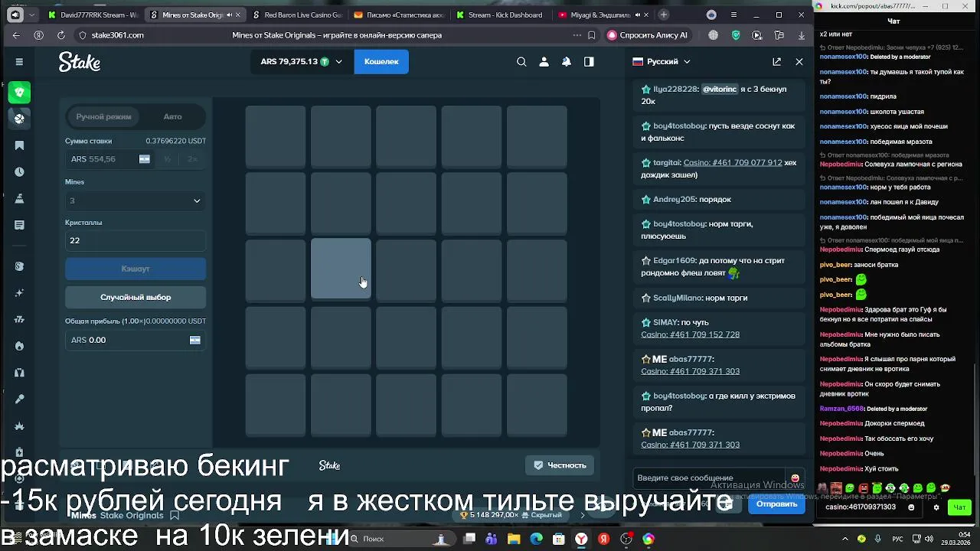
Task: Open the emoji picker in Stake chat
Action: pyautogui.click(x=795, y=478)
